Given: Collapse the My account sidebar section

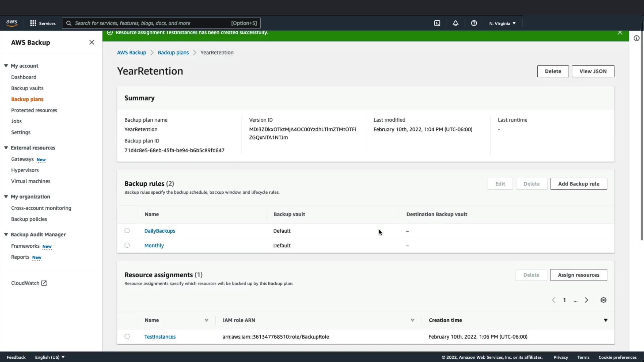Looking at the screenshot, I should coord(6,66).
